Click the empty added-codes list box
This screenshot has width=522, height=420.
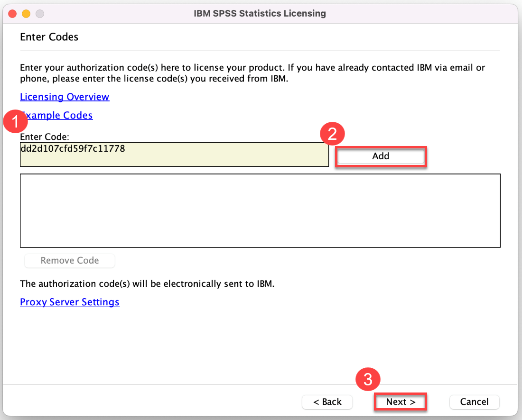[260, 210]
